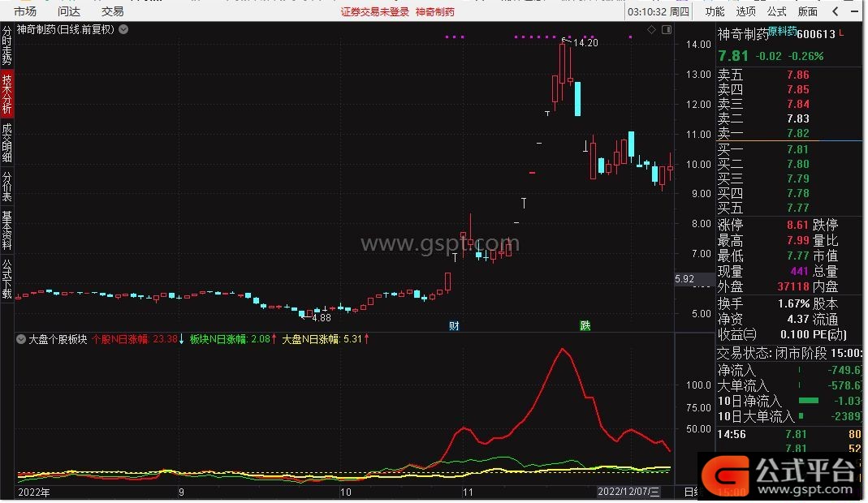Expand the dropdown beside 神奇制药(日线.前复权)
The height and width of the screenshot is (503, 868).
point(123,29)
